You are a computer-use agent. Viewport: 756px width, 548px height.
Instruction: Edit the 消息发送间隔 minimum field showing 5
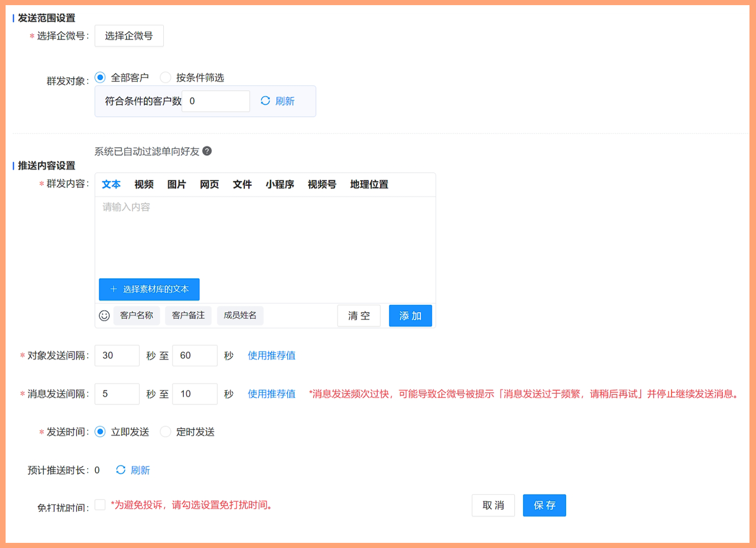tap(117, 394)
